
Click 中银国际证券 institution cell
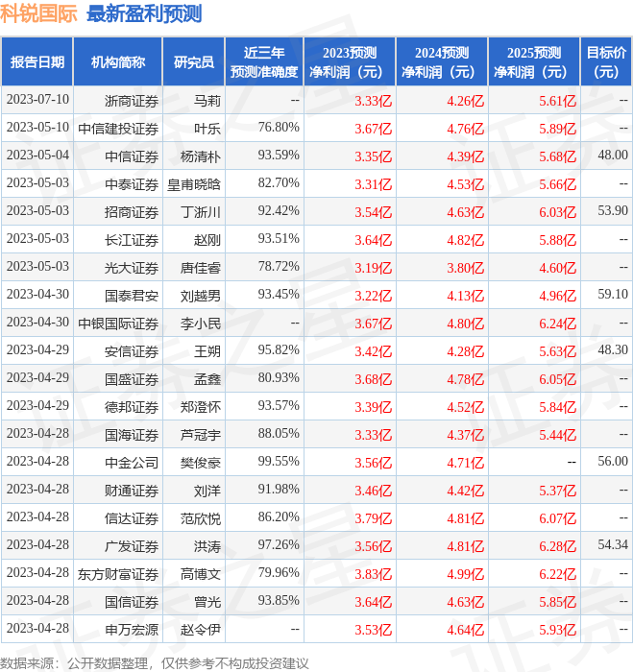118,324
